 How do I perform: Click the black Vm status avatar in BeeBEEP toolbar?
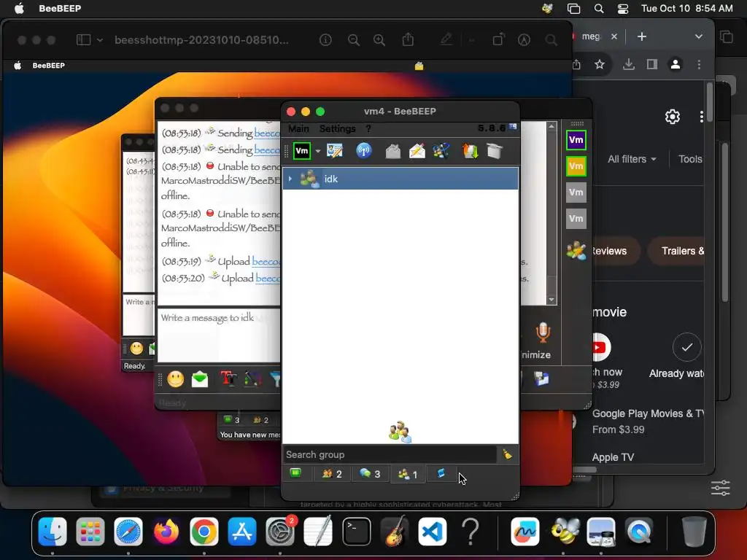point(301,152)
